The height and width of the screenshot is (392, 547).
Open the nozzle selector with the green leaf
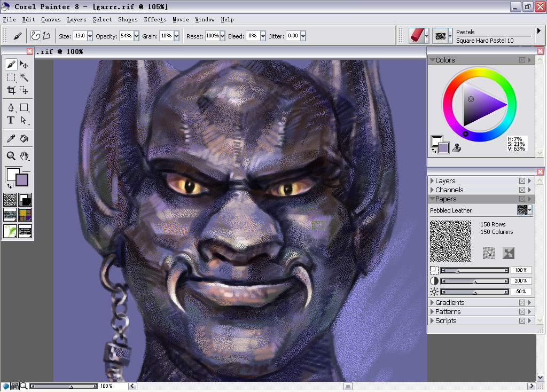pos(10,231)
